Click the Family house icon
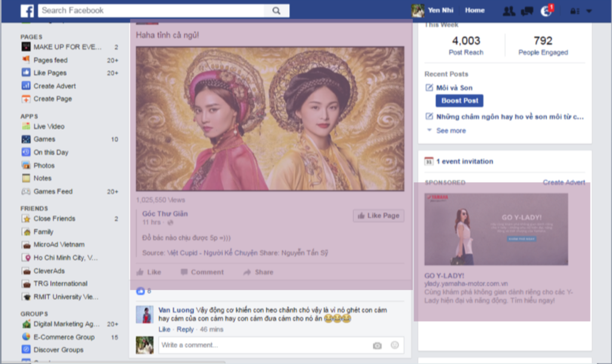Image resolution: width=612 pixels, height=364 pixels. (26, 232)
